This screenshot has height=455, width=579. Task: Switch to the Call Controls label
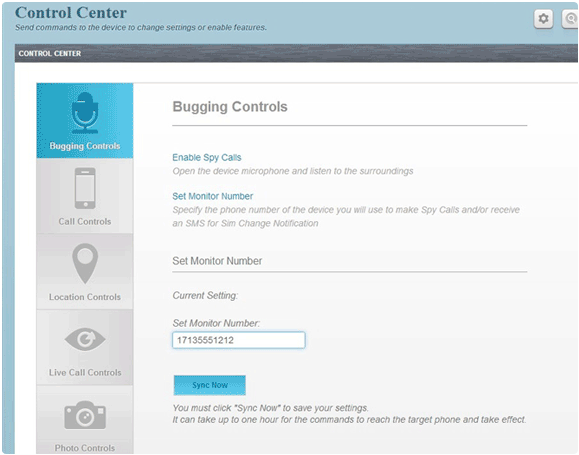coord(85,222)
